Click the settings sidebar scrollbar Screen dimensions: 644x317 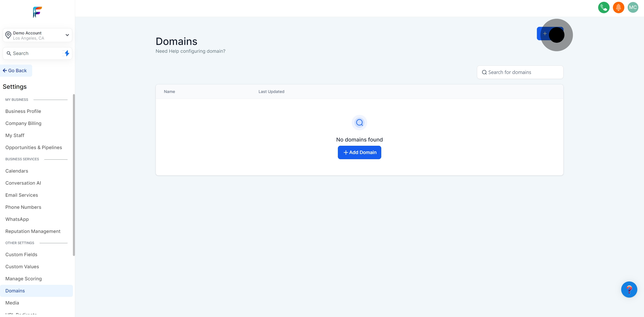(x=74, y=175)
